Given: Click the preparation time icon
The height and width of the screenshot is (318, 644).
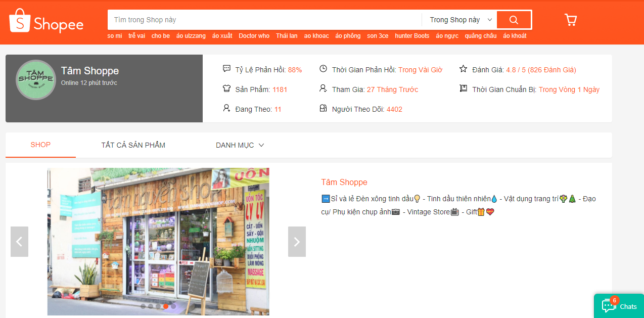Looking at the screenshot, I should (x=463, y=88).
